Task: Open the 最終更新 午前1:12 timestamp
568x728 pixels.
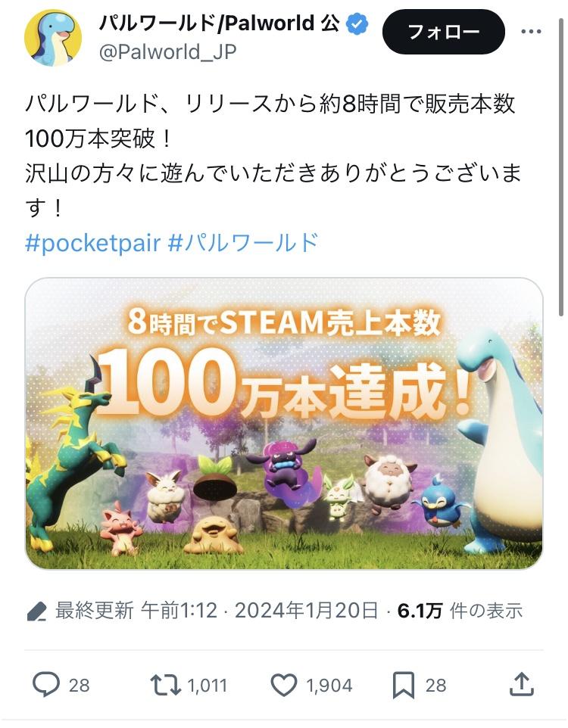Action: [x=136, y=611]
